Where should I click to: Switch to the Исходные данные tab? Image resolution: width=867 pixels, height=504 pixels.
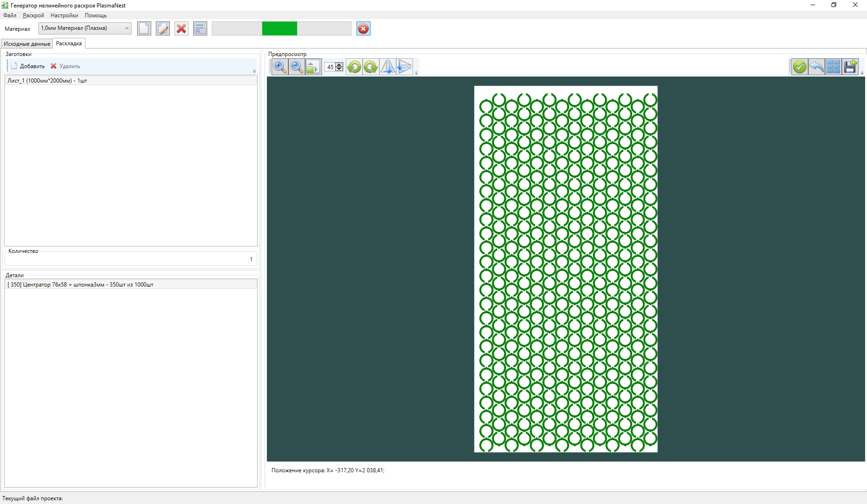(27, 44)
